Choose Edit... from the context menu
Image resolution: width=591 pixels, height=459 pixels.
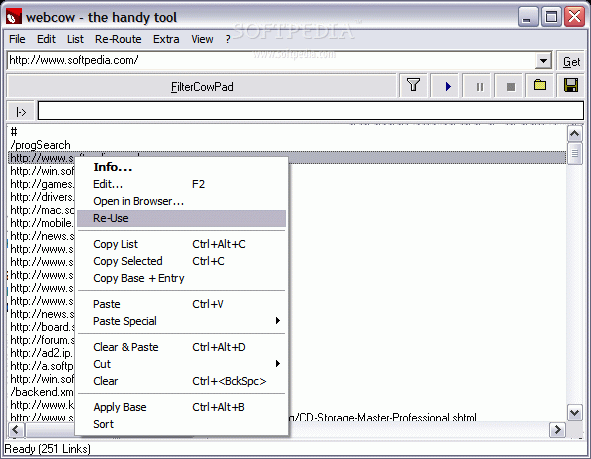pyautogui.click(x=181, y=184)
